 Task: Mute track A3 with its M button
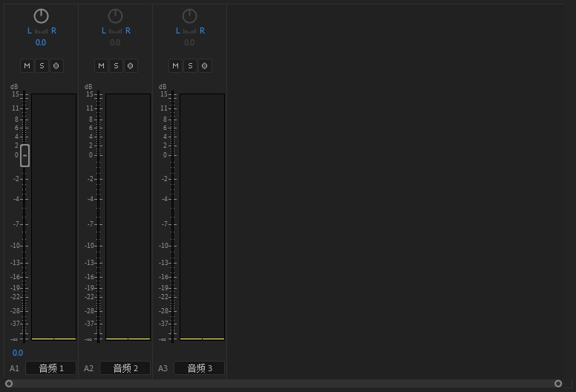pyautogui.click(x=176, y=66)
